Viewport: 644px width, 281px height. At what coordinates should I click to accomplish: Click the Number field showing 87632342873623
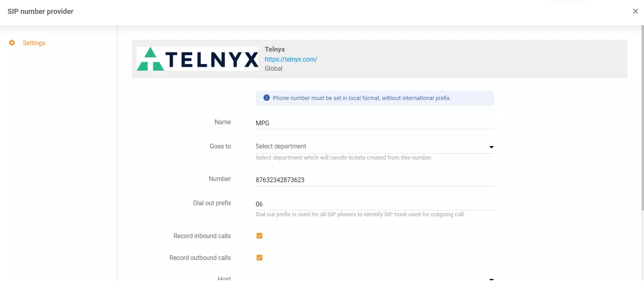[x=357, y=180]
